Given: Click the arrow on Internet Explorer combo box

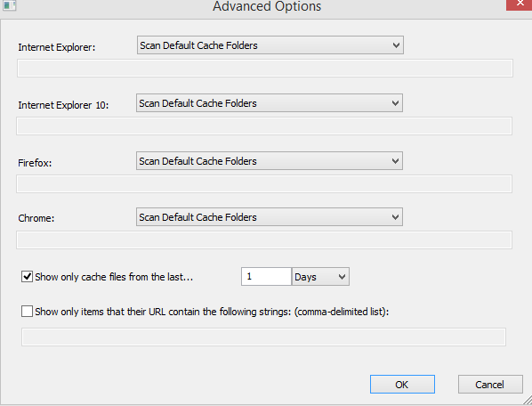Looking at the screenshot, I should [396, 45].
